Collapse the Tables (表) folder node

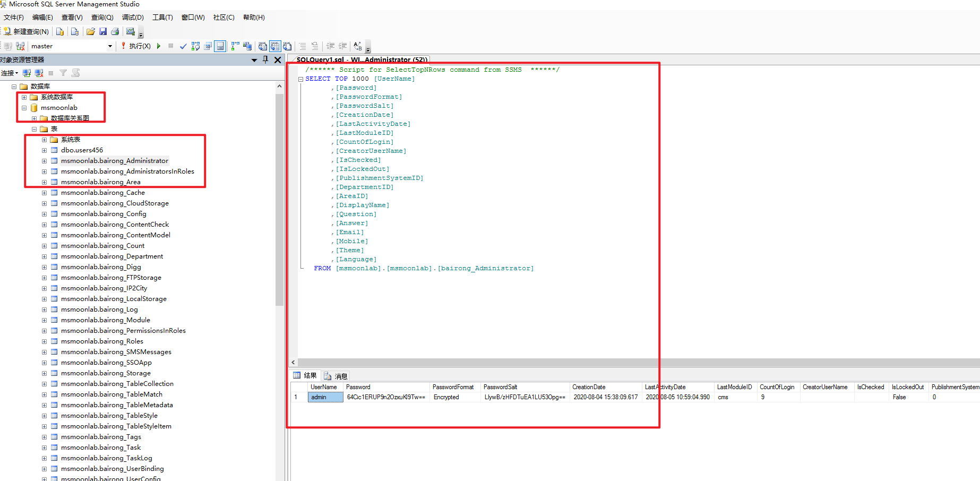pos(34,129)
